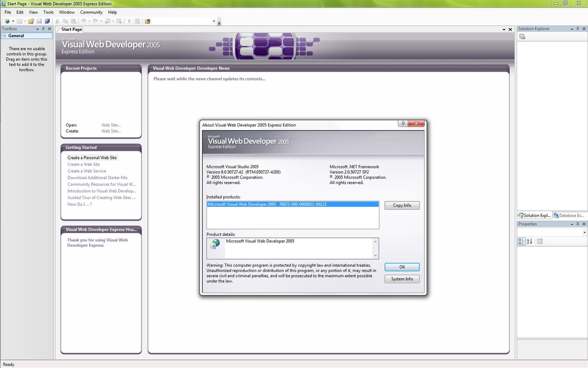This screenshot has width=588, height=368.
Task: Click the Paste toolbar icon
Action: click(74, 21)
